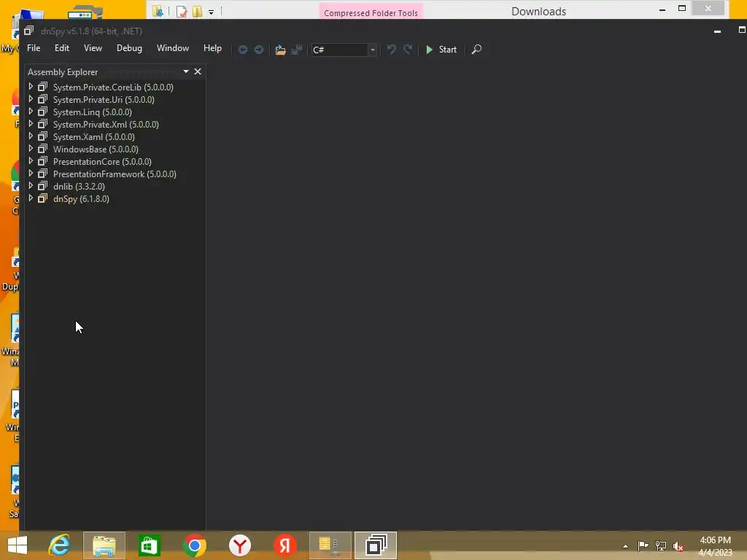Open the Debug menu
This screenshot has height=560, width=747.
(x=129, y=48)
